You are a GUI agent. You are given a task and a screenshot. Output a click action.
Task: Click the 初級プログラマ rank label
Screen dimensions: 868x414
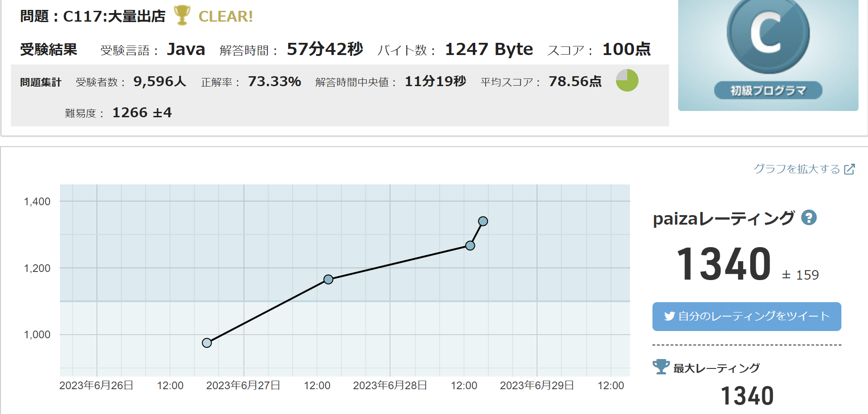768,91
